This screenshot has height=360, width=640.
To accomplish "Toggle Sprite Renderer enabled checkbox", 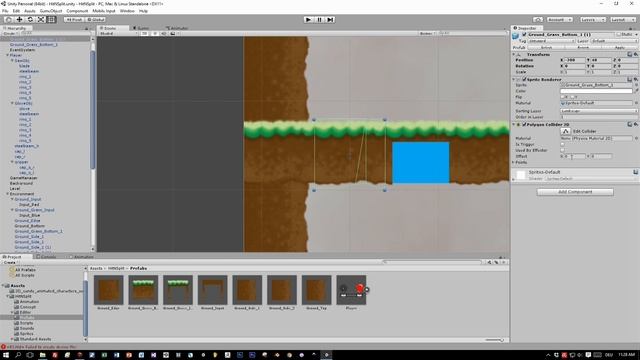I will pyautogui.click(x=524, y=79).
